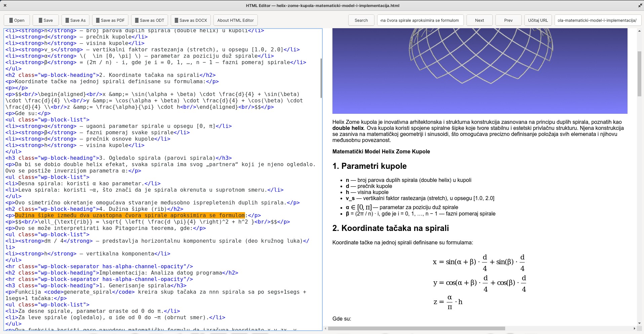This screenshot has height=334, width=644.
Task: Click the restore window icon in title bar
Action: 640,5
